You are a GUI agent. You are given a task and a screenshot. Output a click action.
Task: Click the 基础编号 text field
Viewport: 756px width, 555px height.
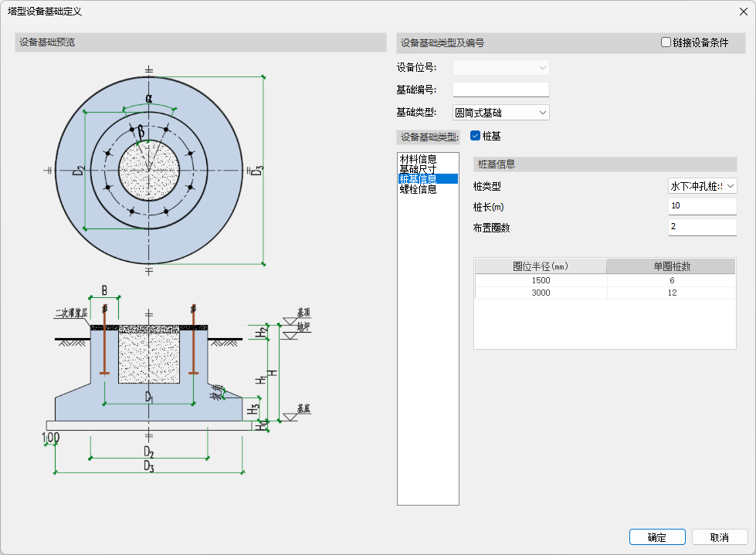[x=500, y=90]
